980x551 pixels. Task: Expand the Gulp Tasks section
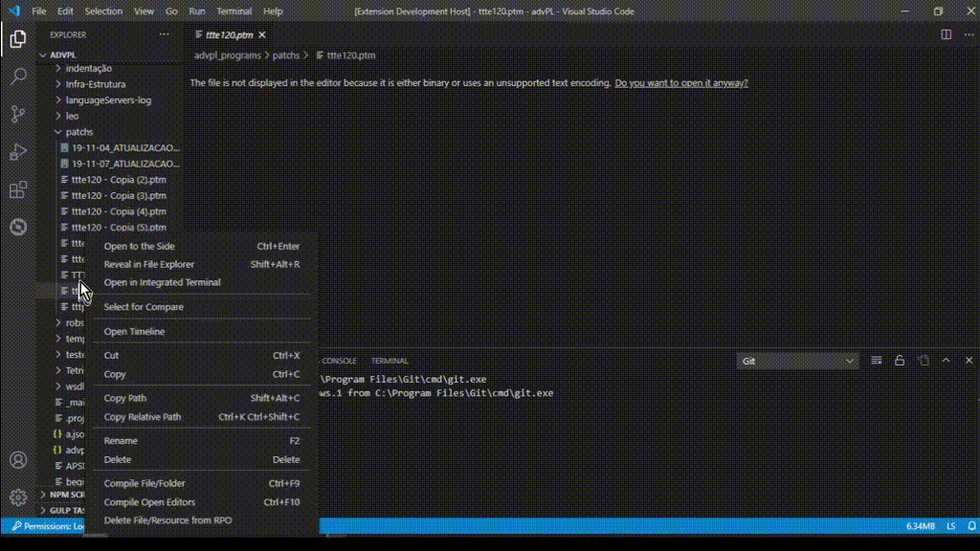point(62,511)
